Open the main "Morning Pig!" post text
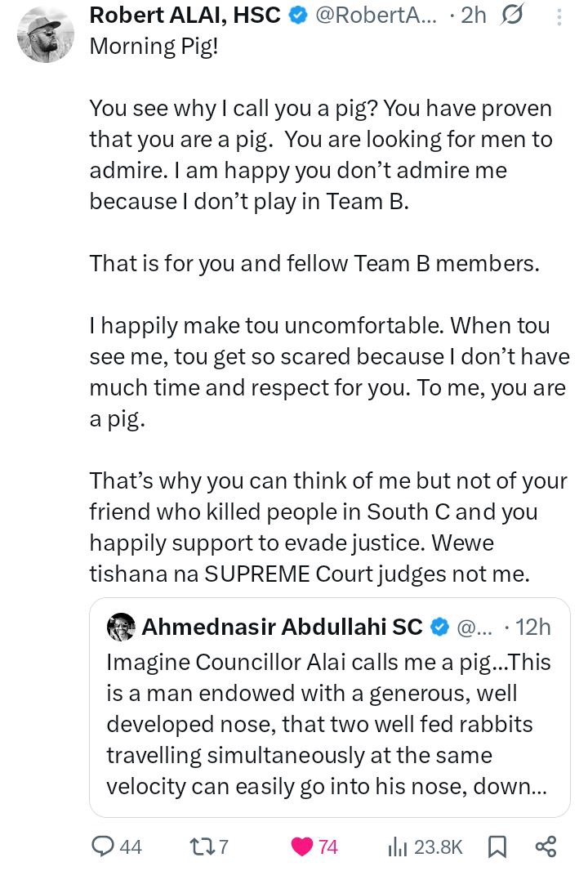This screenshot has width=588, height=871. pyautogui.click(x=327, y=327)
